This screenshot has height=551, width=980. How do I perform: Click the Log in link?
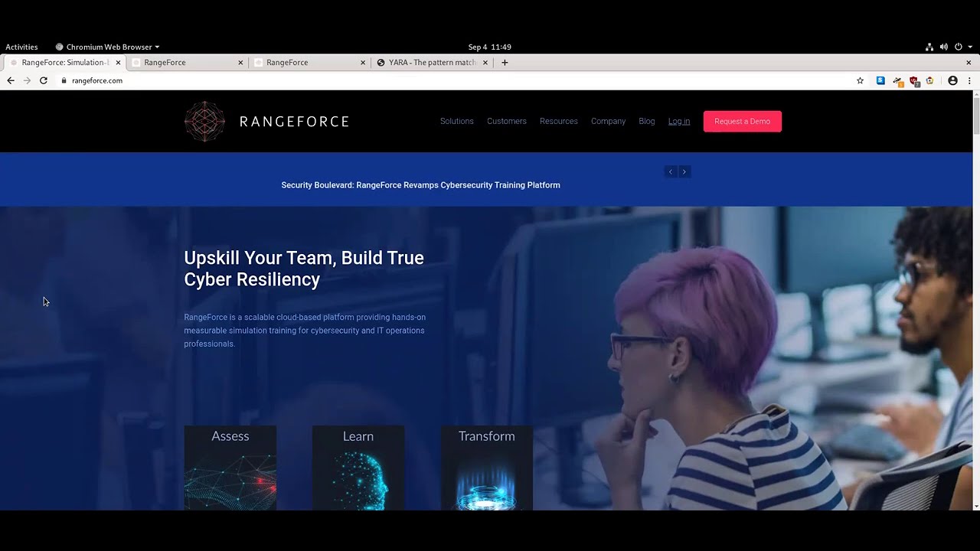679,121
